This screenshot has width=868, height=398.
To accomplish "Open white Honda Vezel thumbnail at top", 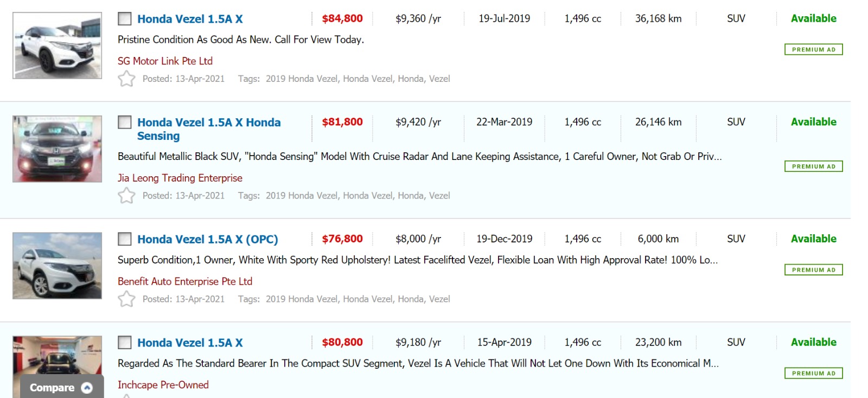I will click(x=57, y=46).
